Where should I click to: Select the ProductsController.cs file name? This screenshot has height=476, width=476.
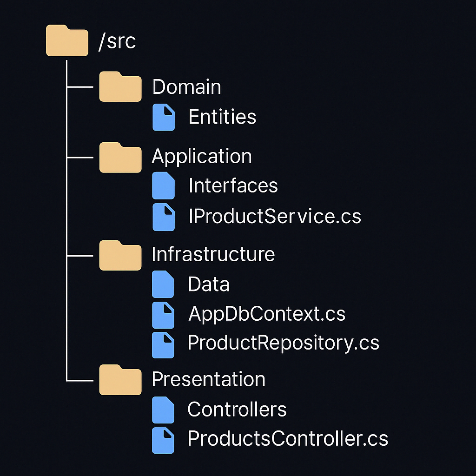288,438
